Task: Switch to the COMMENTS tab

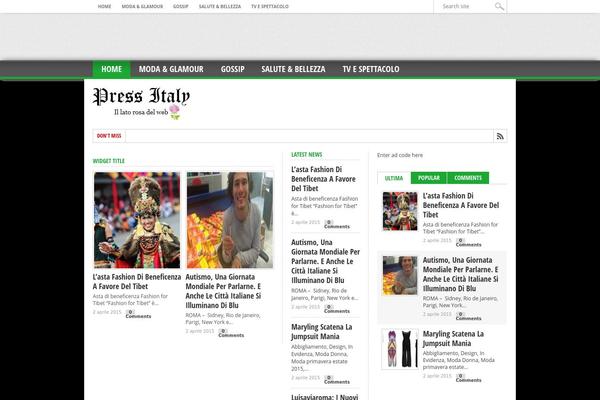Action: click(x=468, y=178)
